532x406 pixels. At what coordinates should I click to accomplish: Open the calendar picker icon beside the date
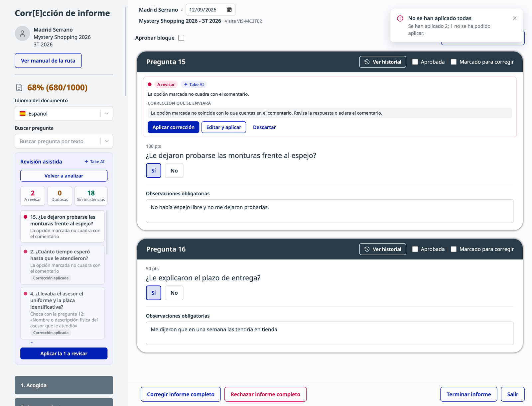click(229, 10)
